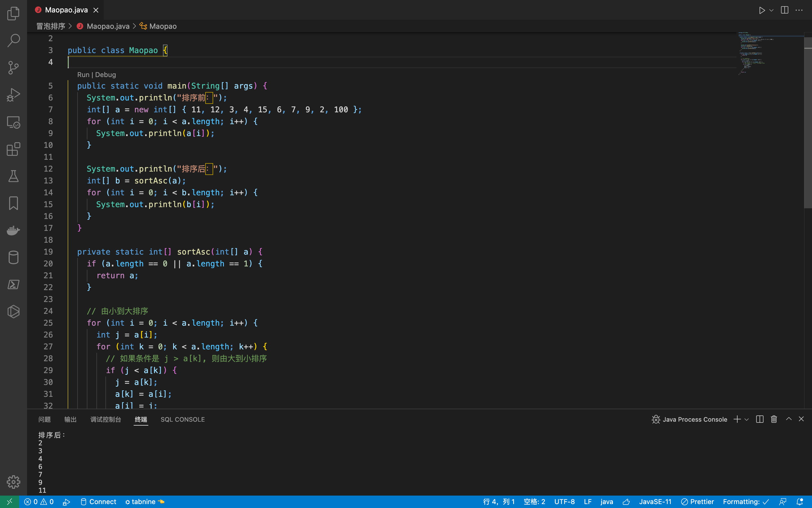The image size is (812, 508).
Task: Kill terminal with the trash icon
Action: [x=774, y=419]
